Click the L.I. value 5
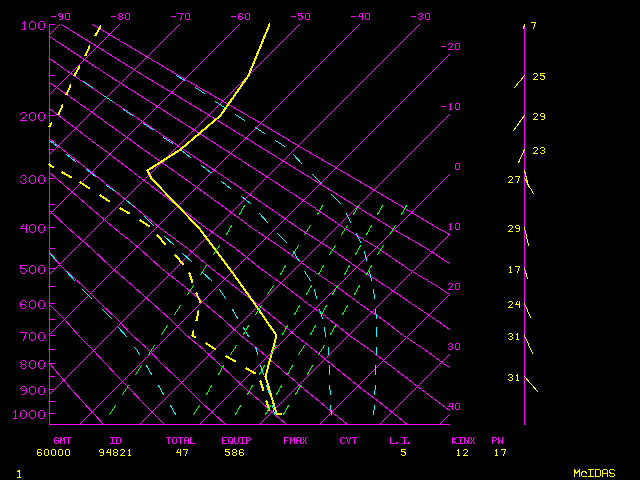The height and width of the screenshot is (480, 640). [403, 453]
